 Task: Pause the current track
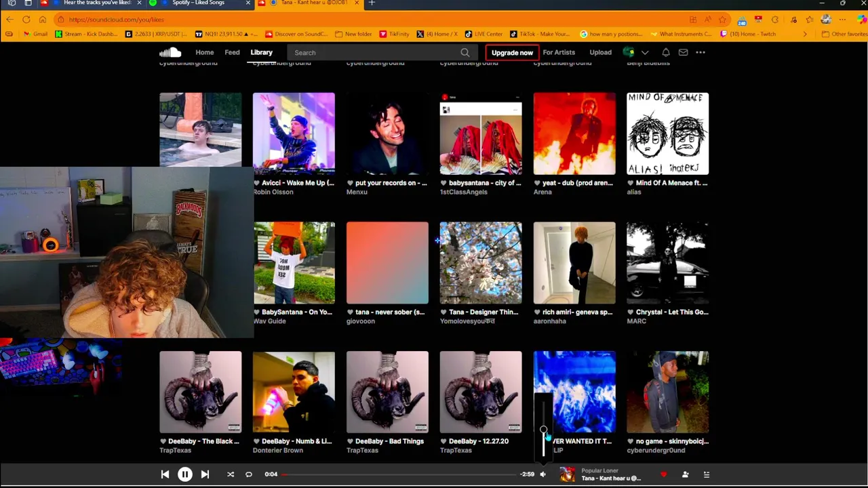[184, 474]
